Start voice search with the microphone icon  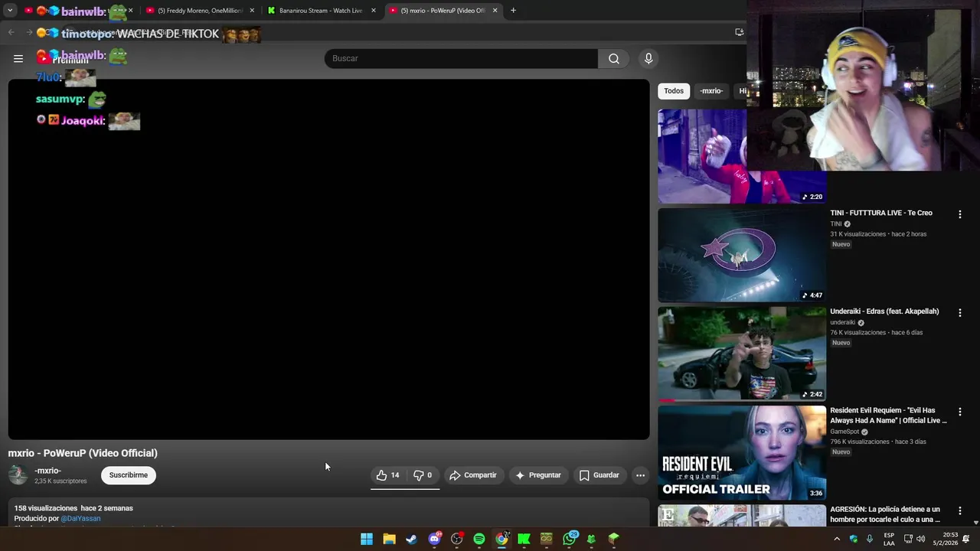648,59
